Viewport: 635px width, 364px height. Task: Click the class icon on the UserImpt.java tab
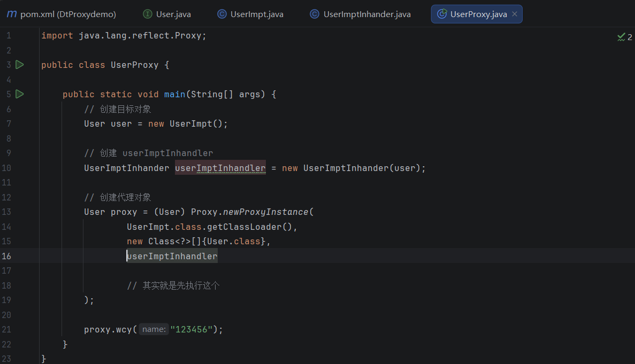222,14
